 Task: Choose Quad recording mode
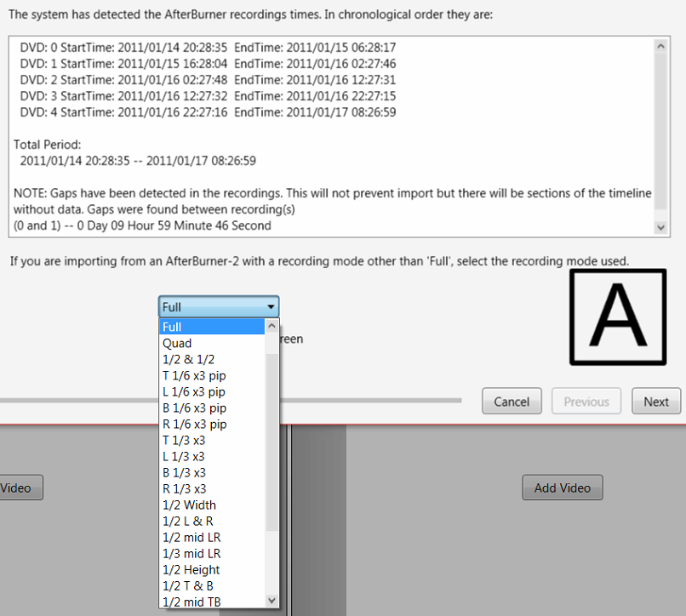click(212, 343)
